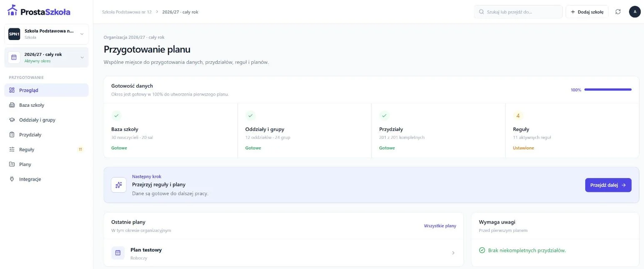Image resolution: width=644 pixels, height=269 pixels.
Task: Focus the Szukaj lub przejdź do search field
Action: [x=518, y=12]
